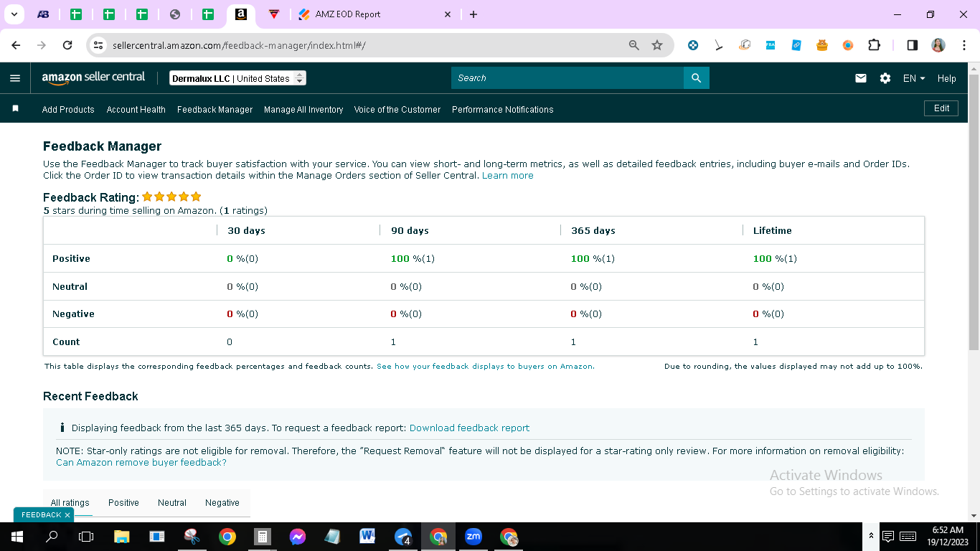
Task: Switch to the globe-icon browser tab
Action: 175,14
